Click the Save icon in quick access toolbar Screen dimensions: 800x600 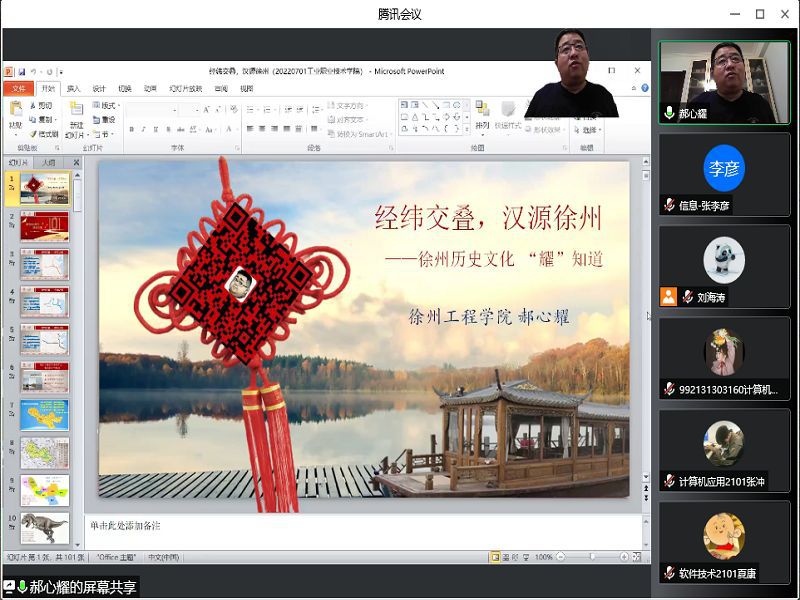[21, 72]
